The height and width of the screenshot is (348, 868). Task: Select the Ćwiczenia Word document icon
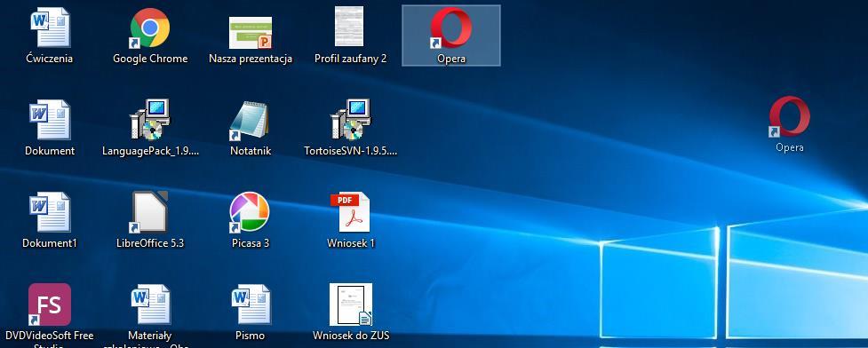click(50, 28)
